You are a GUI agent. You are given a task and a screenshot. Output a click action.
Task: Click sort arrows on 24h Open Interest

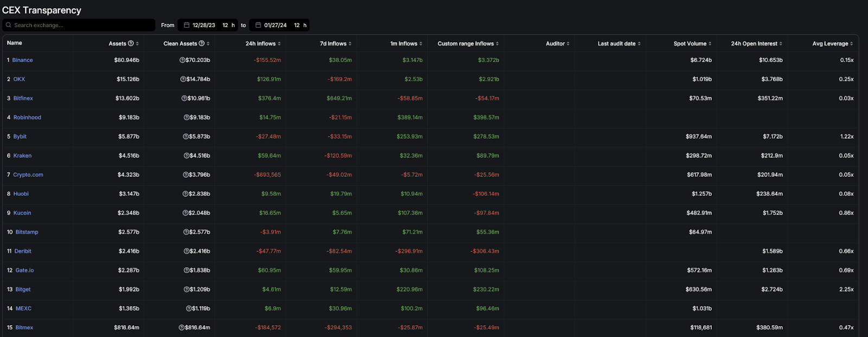[x=781, y=43]
